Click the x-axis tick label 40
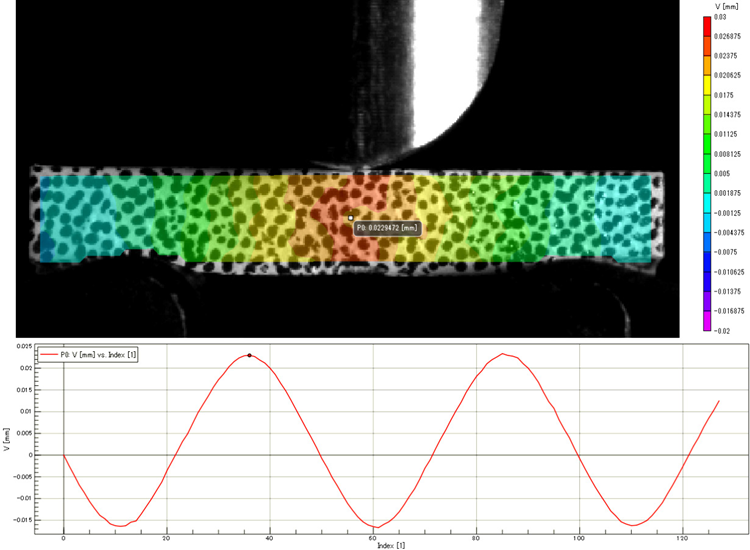The width and height of the screenshot is (750, 550). pyautogui.click(x=269, y=538)
